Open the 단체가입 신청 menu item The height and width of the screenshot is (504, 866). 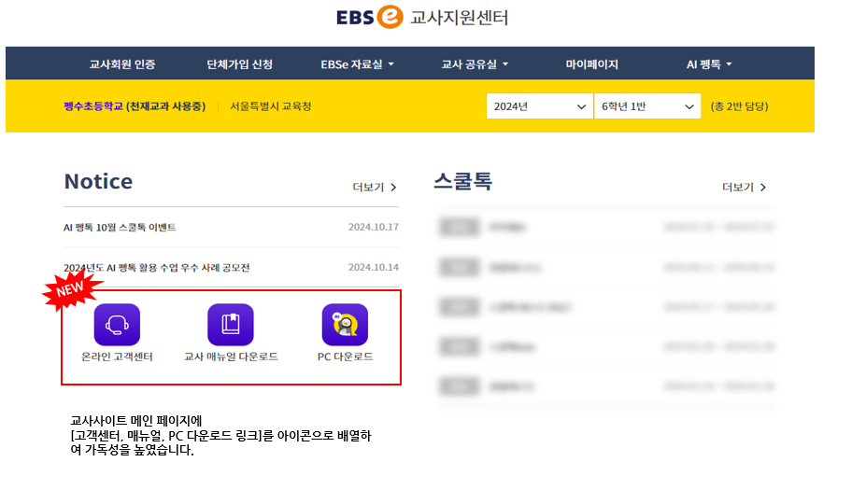click(239, 64)
